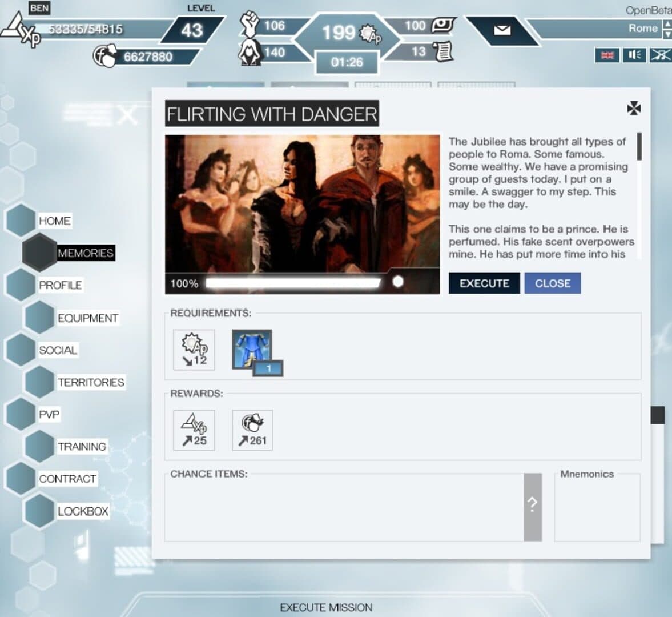Click the mission progress bar at 100%

coord(293,283)
